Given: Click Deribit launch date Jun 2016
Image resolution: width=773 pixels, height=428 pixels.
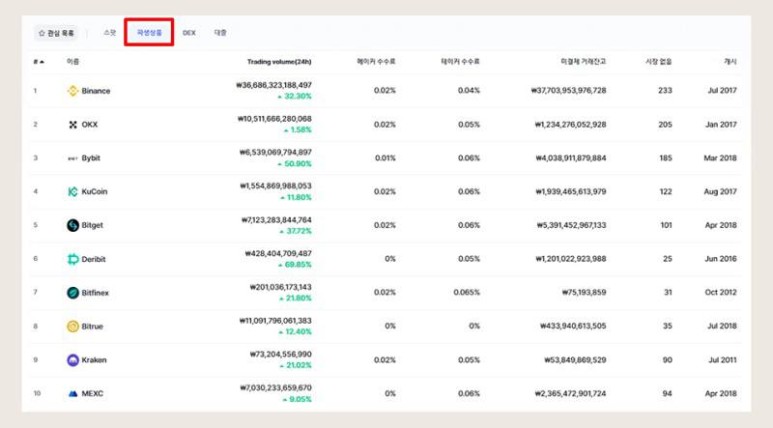Looking at the screenshot, I should click(x=721, y=259).
